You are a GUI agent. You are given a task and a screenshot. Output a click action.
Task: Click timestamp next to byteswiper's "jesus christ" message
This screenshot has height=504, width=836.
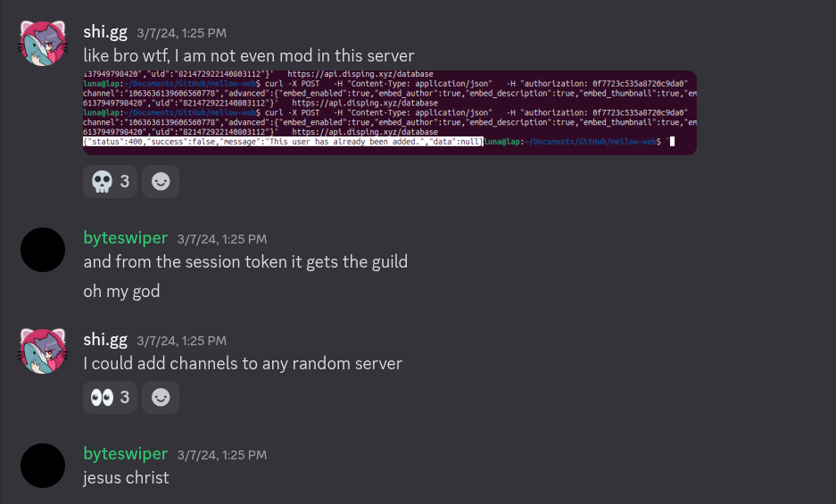pos(221,455)
